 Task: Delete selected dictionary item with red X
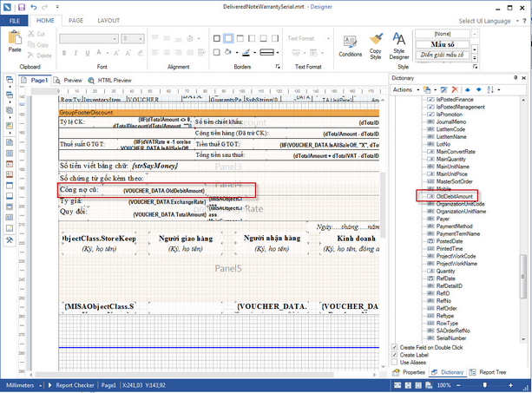(x=455, y=90)
